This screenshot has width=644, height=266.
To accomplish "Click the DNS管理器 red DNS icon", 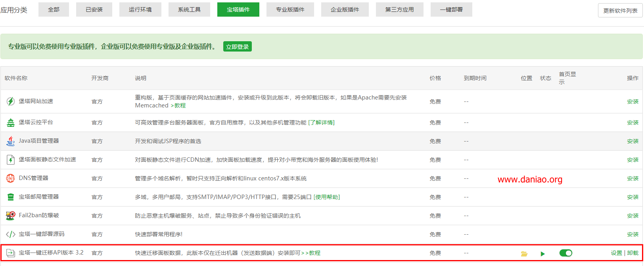I will pyautogui.click(x=11, y=178).
